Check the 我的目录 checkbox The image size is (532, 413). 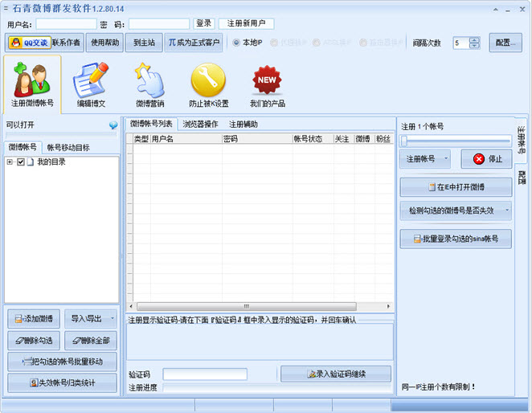[21, 162]
